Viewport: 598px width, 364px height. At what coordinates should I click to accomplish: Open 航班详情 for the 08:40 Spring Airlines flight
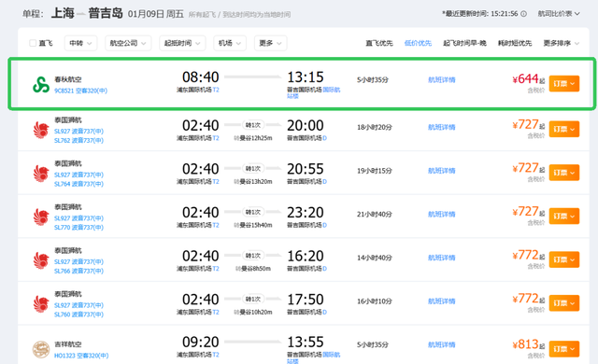(442, 80)
